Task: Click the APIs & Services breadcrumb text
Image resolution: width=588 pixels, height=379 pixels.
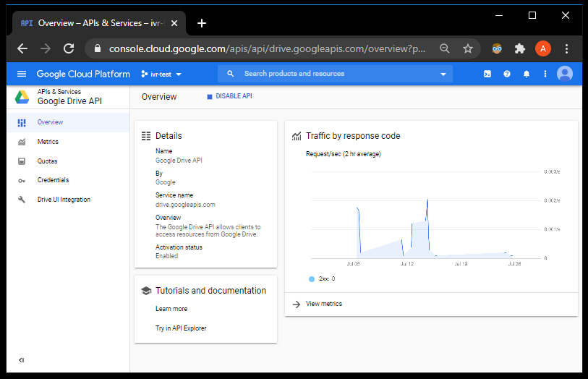Action: pos(59,91)
